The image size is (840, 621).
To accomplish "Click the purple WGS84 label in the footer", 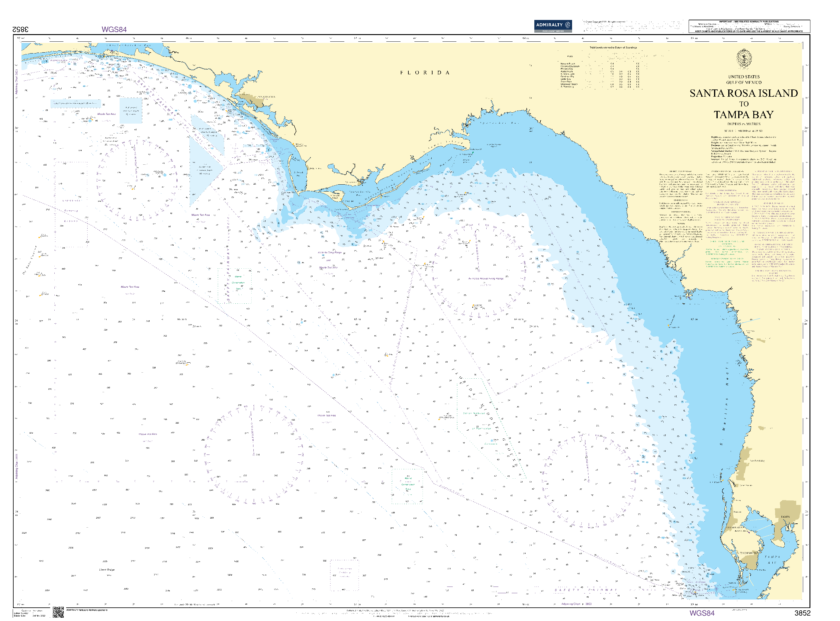I will (x=702, y=613).
